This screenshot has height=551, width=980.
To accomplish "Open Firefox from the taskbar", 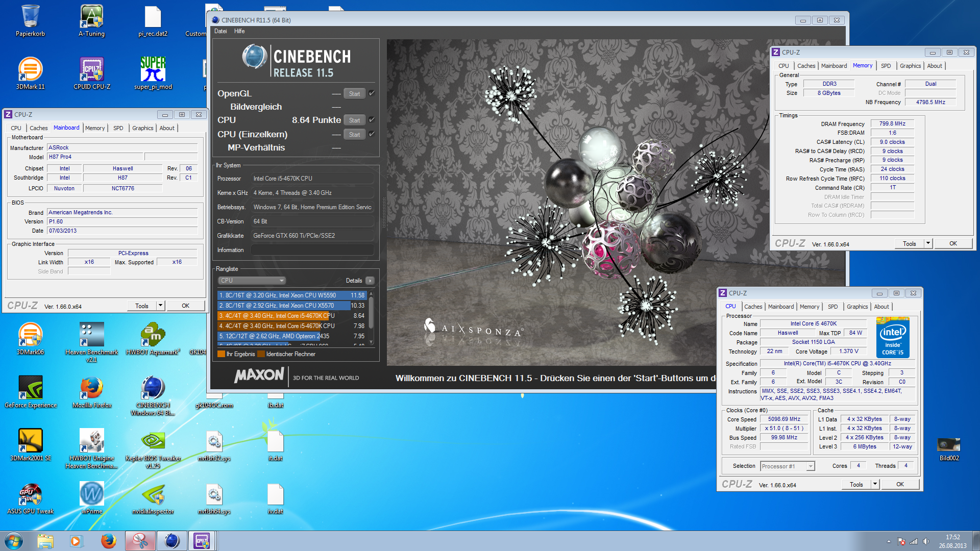I will pyautogui.click(x=108, y=541).
